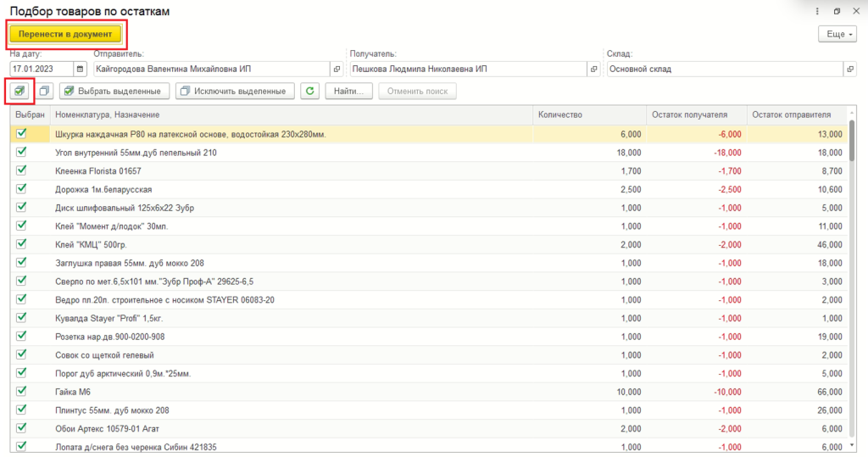The width and height of the screenshot is (868, 457).
Task: Uncheck the 'Кувалда Stayer' row checkbox
Action: point(21,317)
